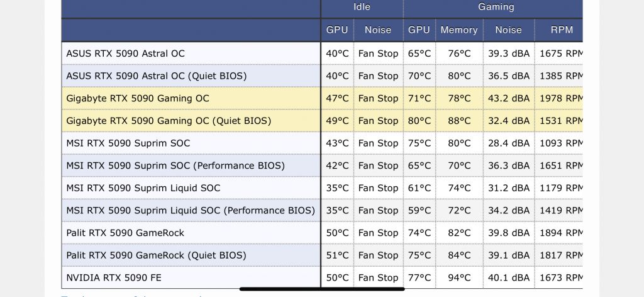The height and width of the screenshot is (297, 644).
Task: Select the RPM column header
Action: [x=561, y=30]
